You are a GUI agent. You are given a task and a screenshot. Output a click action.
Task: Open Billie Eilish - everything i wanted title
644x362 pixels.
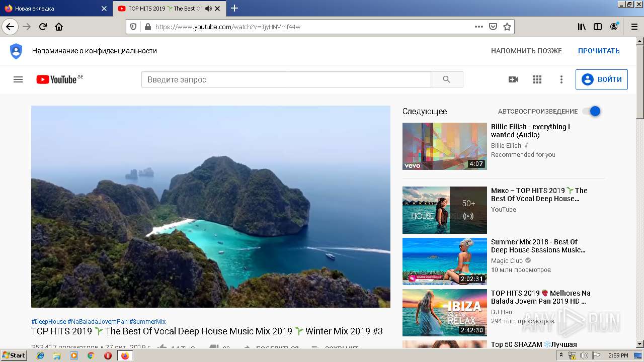pos(530,131)
